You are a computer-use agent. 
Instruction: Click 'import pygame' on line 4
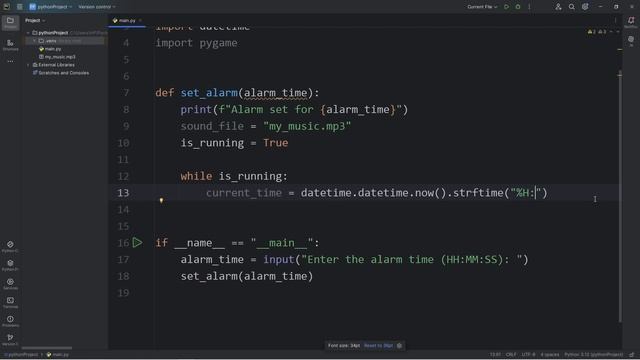coord(196,43)
